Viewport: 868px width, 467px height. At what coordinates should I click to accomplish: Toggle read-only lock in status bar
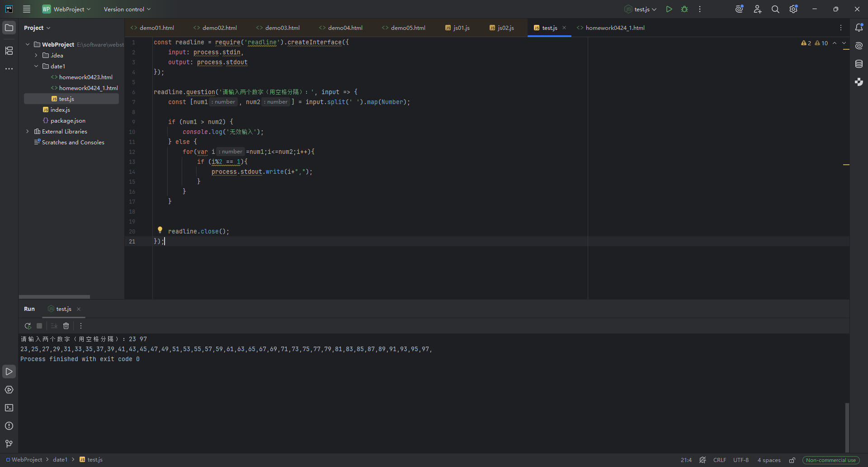coord(792,460)
